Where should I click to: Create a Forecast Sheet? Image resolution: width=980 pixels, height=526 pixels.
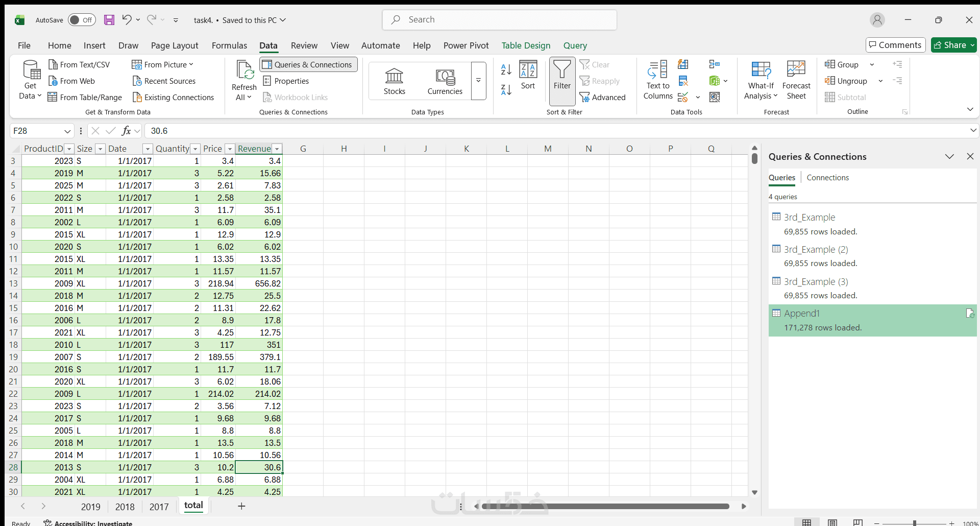pos(796,80)
